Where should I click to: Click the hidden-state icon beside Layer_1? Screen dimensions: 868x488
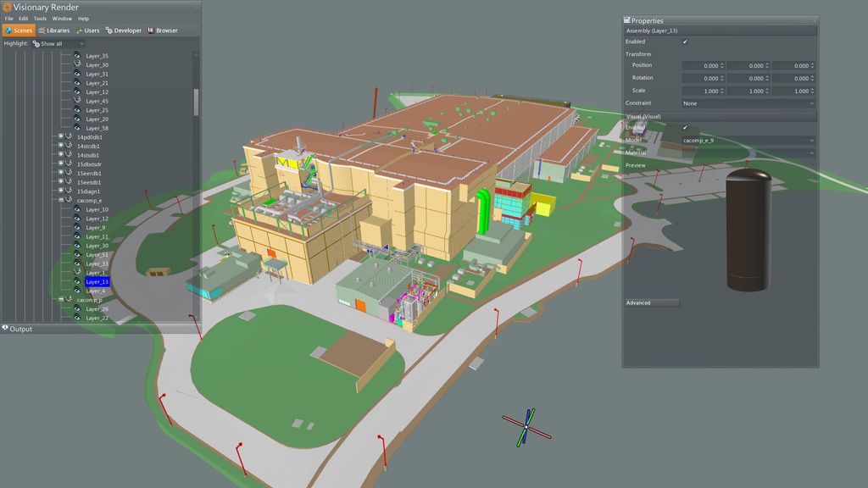77,272
